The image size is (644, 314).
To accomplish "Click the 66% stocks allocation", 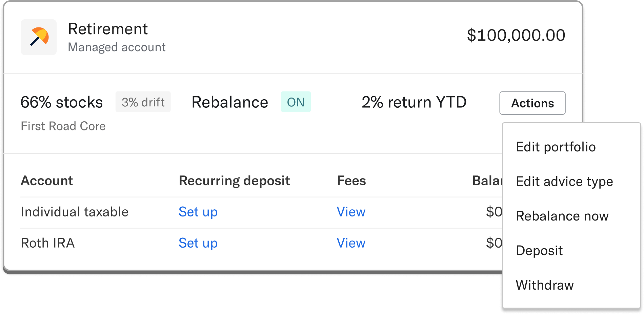I will pos(62,102).
